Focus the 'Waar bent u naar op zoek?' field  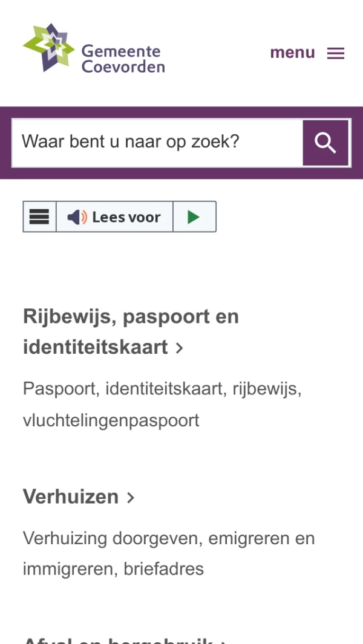(157, 143)
